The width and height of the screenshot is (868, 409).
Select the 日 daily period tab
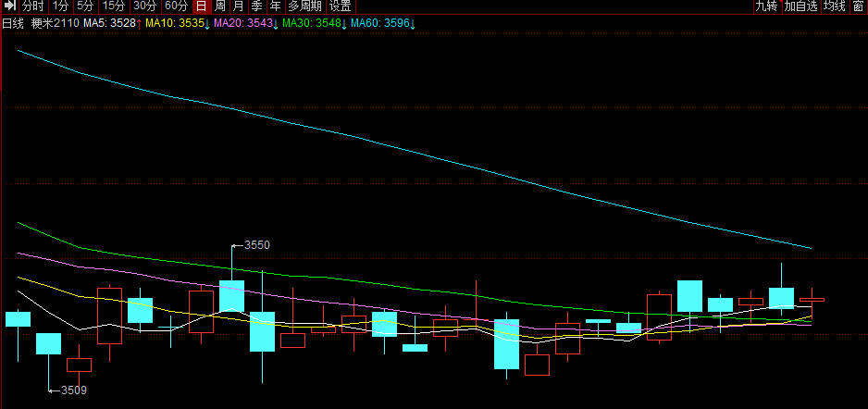click(x=201, y=6)
